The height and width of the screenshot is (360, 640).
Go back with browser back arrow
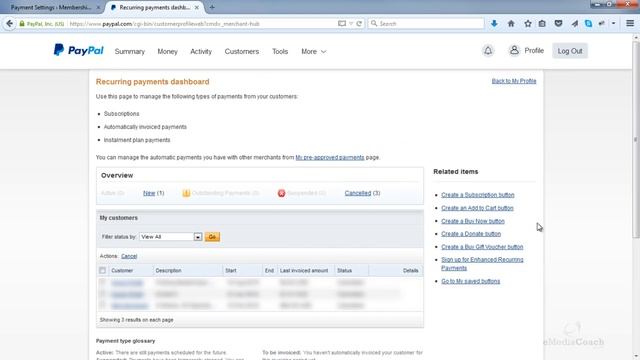pyautogui.click(x=9, y=24)
